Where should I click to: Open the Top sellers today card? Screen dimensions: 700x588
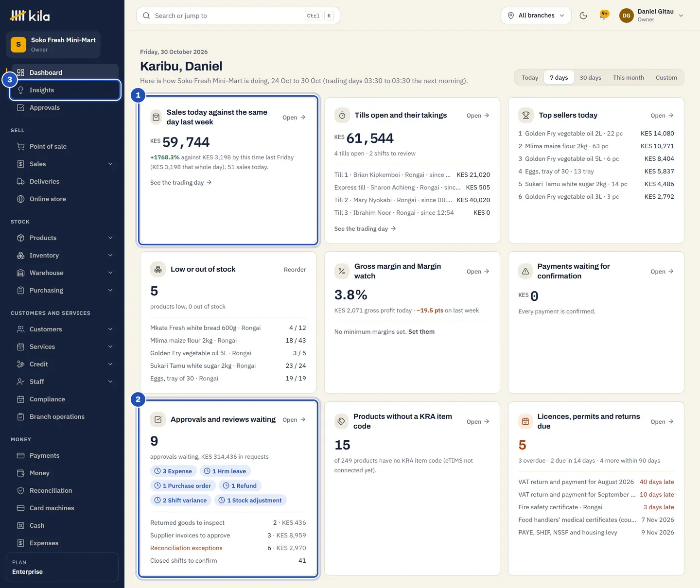coord(662,115)
